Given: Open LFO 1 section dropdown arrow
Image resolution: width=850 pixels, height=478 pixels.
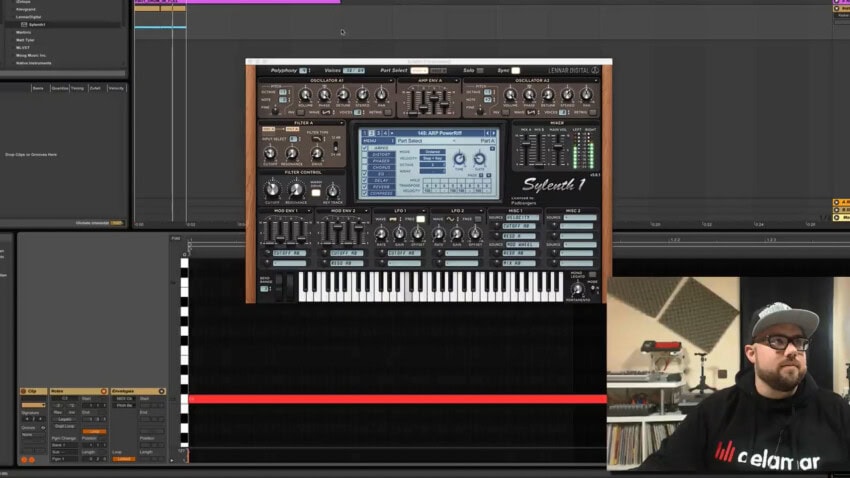Looking at the screenshot, I should (x=423, y=211).
